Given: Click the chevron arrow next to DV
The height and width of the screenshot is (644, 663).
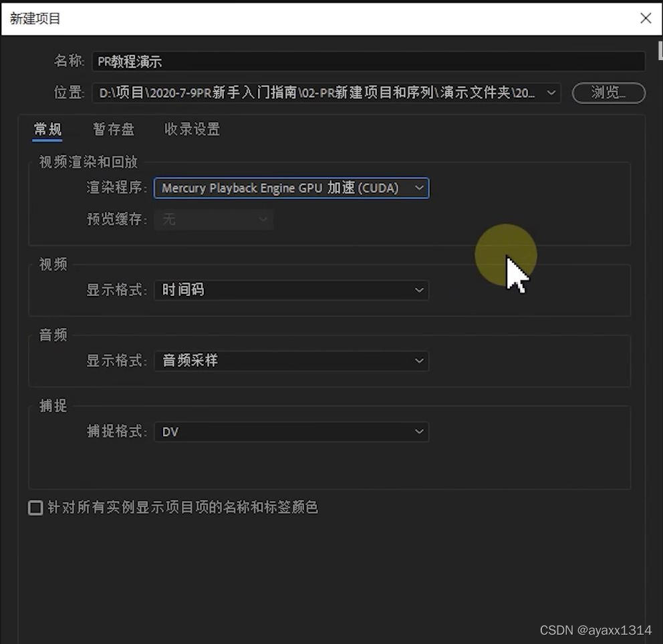Looking at the screenshot, I should pos(419,432).
